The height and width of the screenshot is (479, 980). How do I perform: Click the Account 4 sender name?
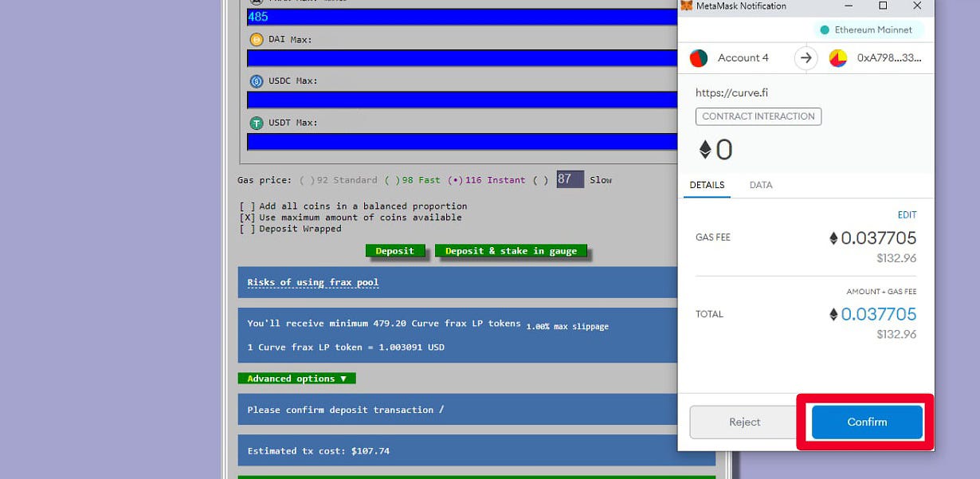pyautogui.click(x=743, y=57)
